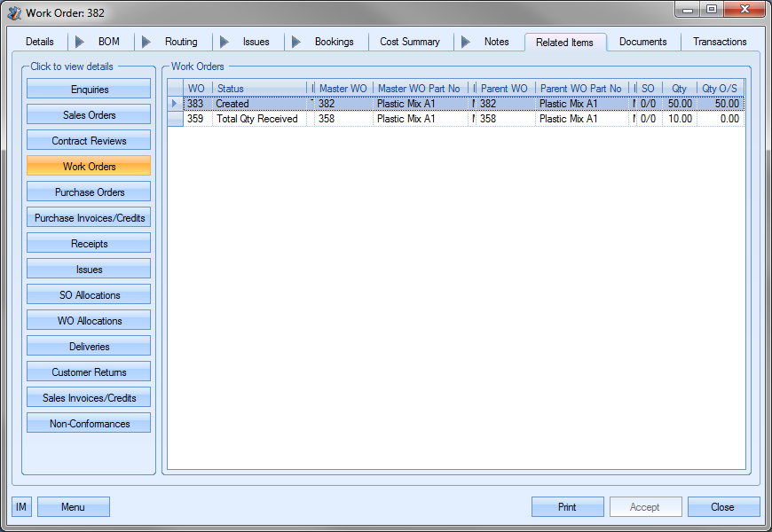Select work order row 359
Viewport: 772px width, 532px height.
coord(256,119)
